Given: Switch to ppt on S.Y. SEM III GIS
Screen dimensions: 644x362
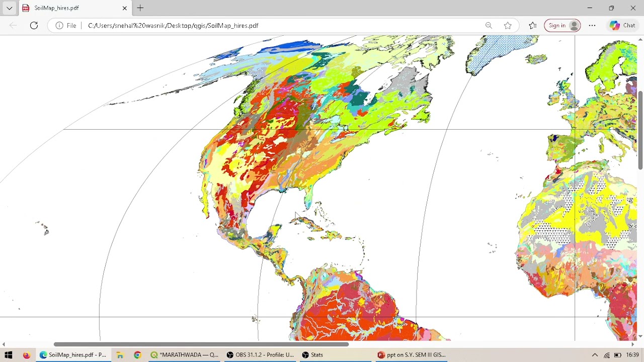Looking at the screenshot, I should 412,355.
